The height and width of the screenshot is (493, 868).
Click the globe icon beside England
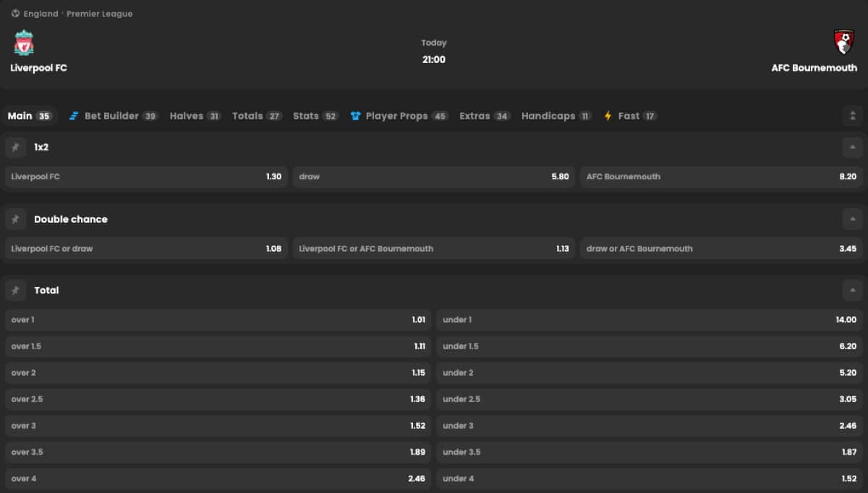click(x=15, y=14)
